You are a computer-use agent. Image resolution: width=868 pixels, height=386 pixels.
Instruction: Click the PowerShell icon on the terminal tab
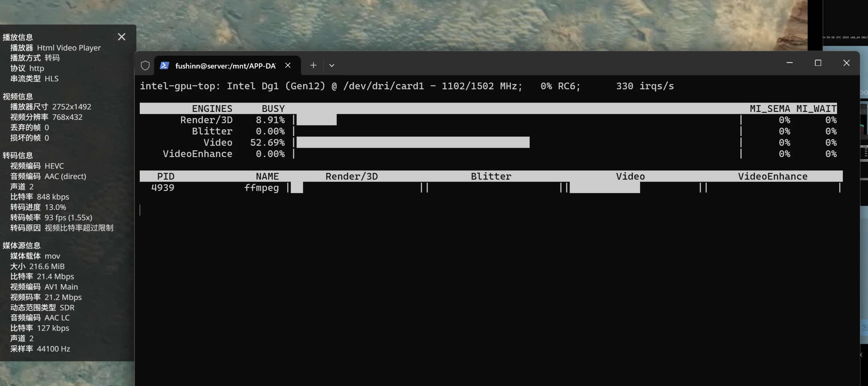164,65
